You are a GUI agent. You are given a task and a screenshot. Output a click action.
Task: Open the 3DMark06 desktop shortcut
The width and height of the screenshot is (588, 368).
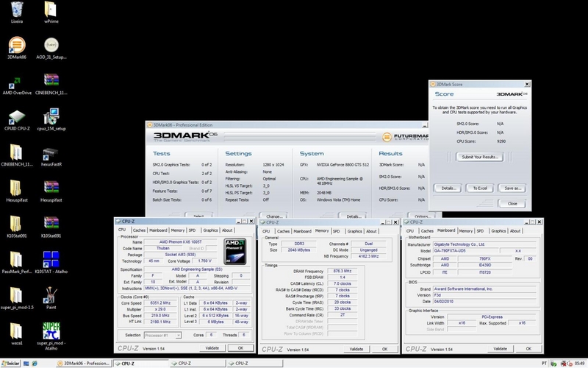pos(17,45)
